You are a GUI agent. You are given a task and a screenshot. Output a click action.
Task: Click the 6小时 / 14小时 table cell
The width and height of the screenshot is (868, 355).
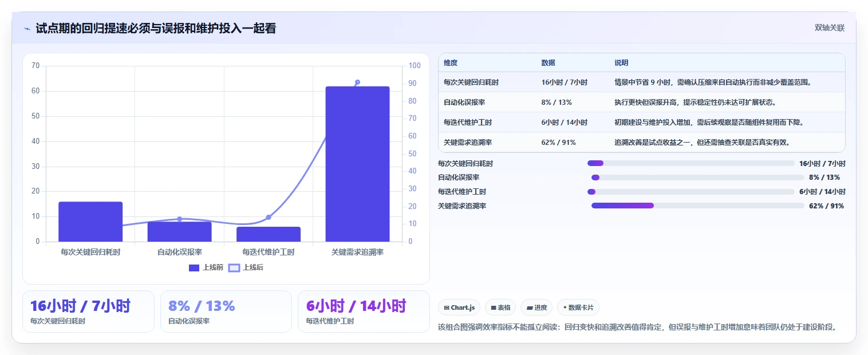564,123
